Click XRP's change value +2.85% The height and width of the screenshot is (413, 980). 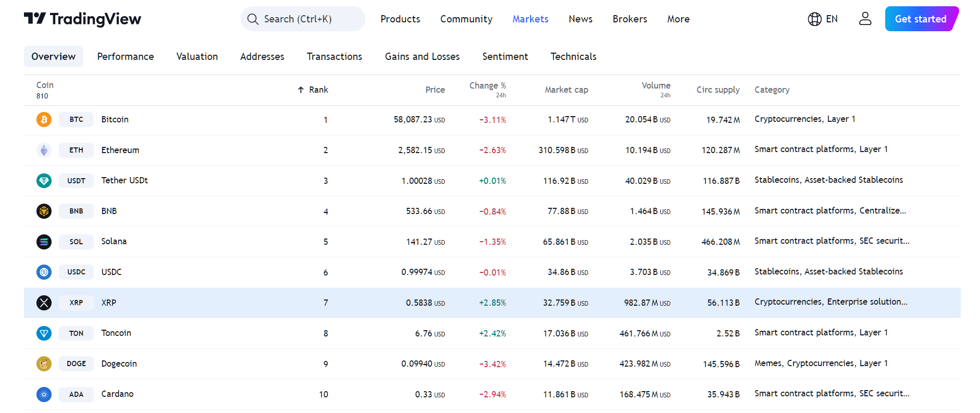493,303
